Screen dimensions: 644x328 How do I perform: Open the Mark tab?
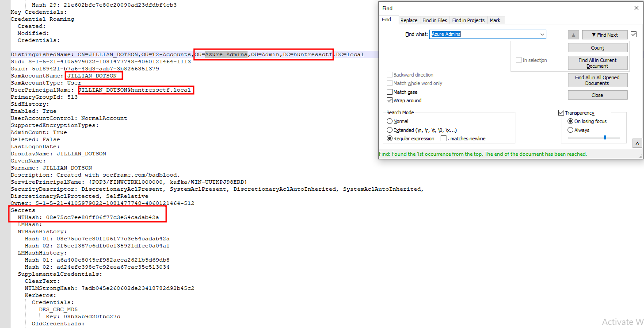(495, 20)
